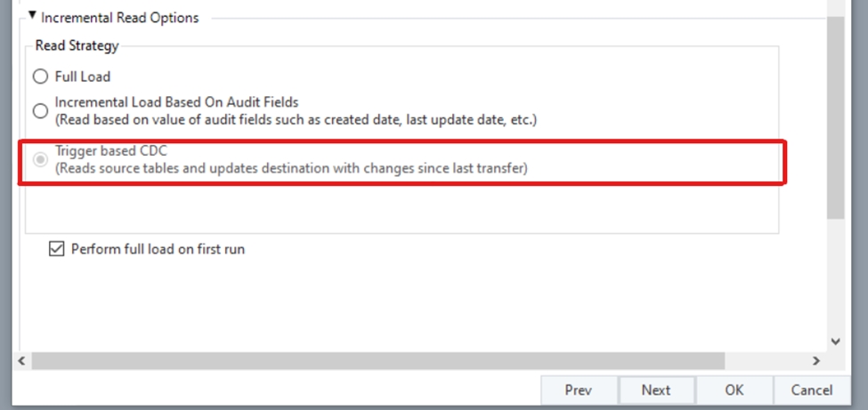Click the Prev button
868x410 pixels.
pos(578,390)
